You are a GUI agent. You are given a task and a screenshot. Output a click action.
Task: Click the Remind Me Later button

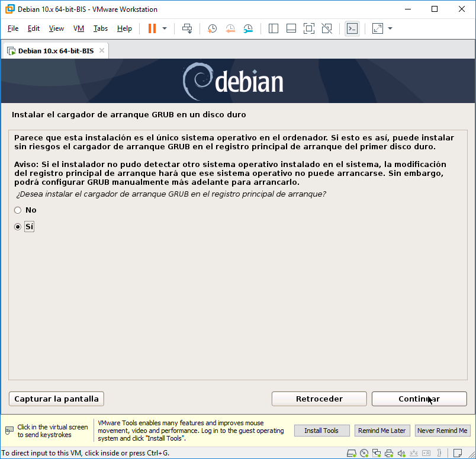(x=382, y=431)
